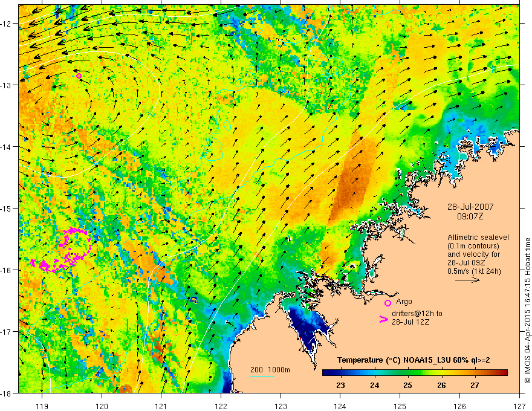Click the 24 tick on color bar
The height and width of the screenshot is (411, 532).
pyautogui.click(x=375, y=385)
